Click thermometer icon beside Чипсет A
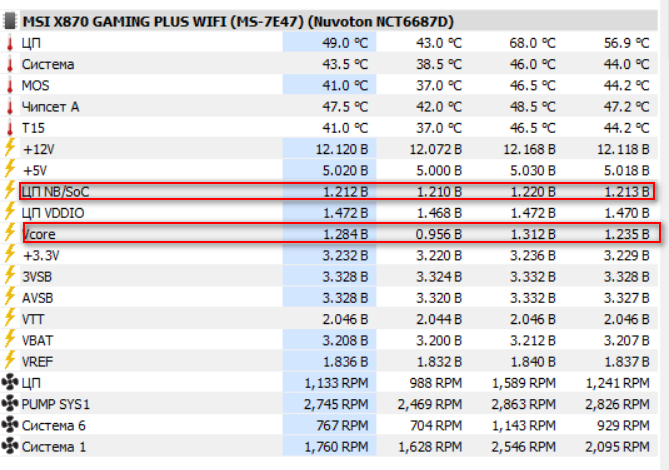Screen dimensions: 669x470 click(x=10, y=107)
